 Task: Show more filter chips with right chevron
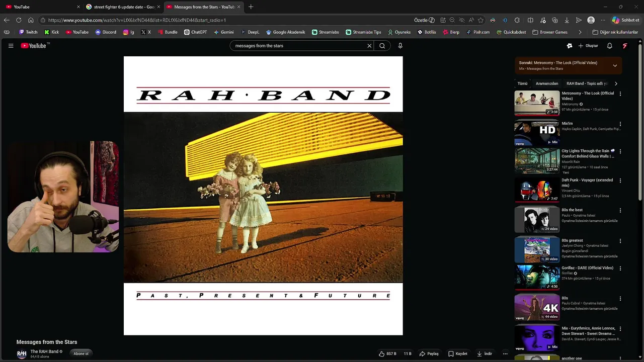click(x=616, y=83)
